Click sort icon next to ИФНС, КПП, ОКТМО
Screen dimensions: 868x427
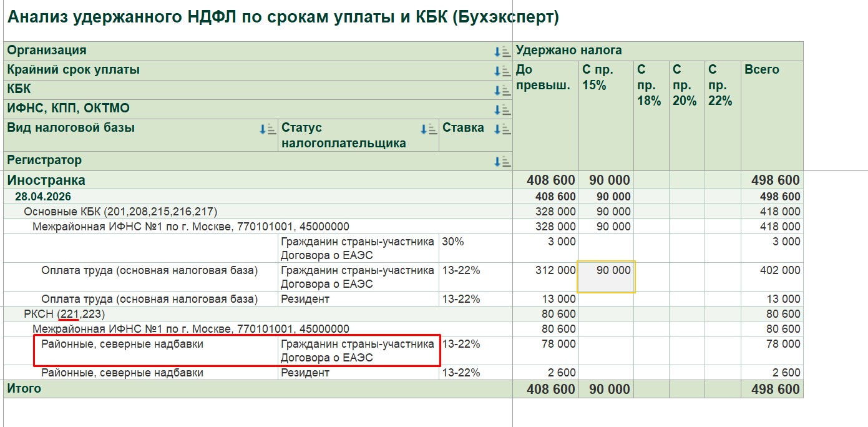tap(502, 110)
